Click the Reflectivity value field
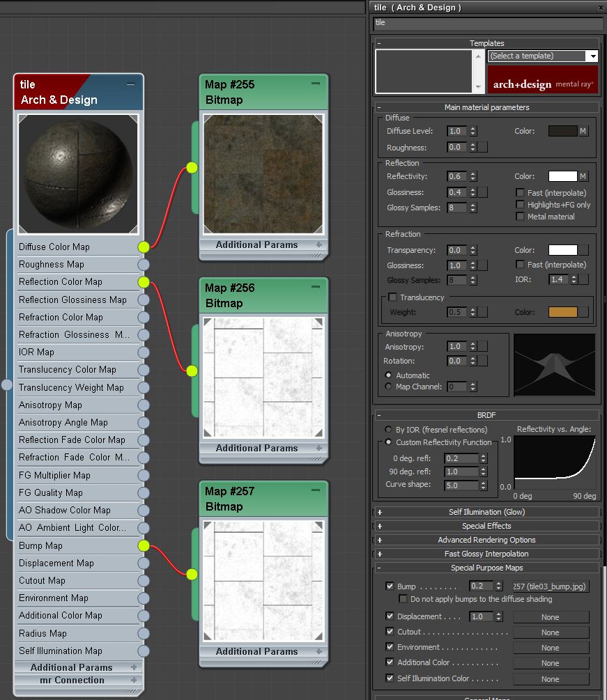 [x=457, y=176]
